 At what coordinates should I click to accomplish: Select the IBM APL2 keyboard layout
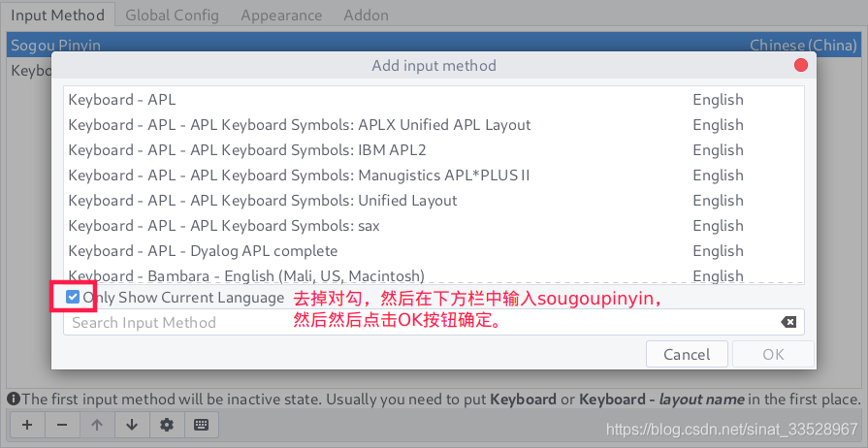(247, 150)
